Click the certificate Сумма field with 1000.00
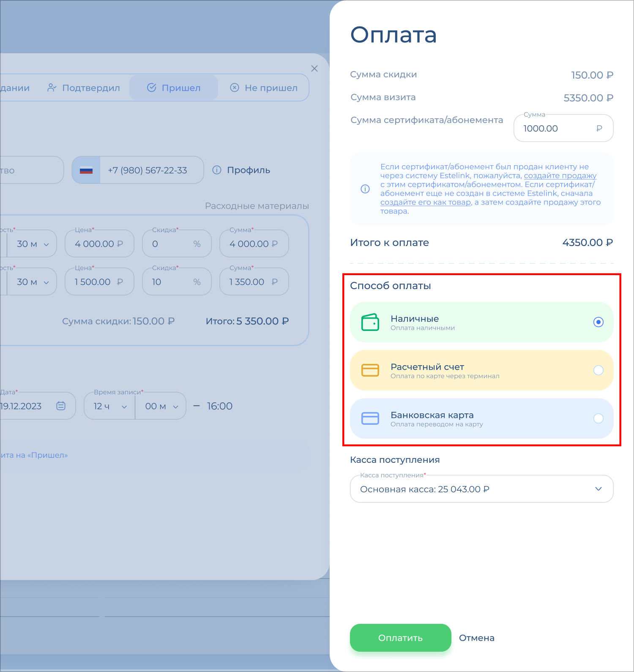Screen dimensions: 634x672 (563, 128)
